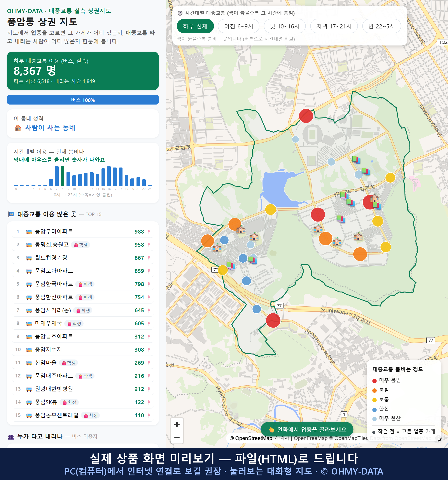Viewport: 448px width, 480px height.
Task: Locate 풍암사거리(동) via its pin icon
Action: tap(149, 310)
